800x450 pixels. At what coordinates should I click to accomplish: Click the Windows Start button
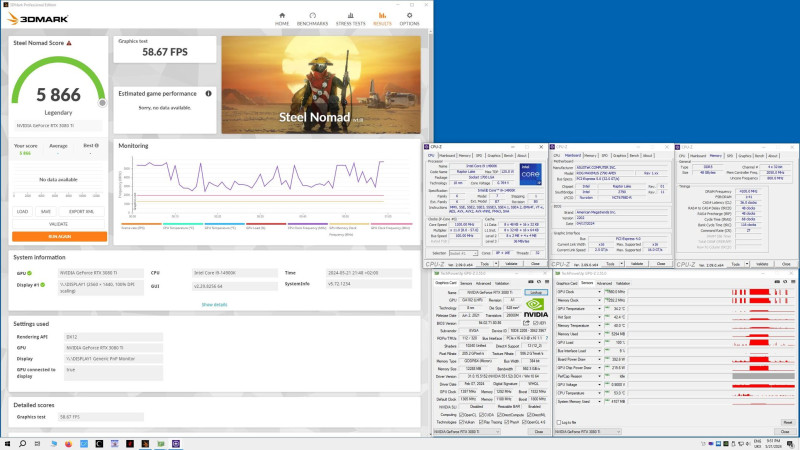tap(7, 444)
